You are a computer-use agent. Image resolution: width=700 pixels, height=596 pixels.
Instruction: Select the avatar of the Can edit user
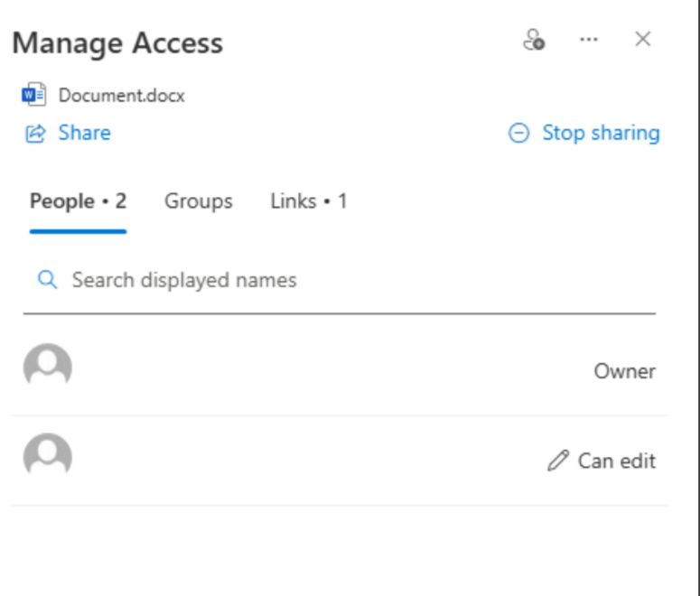click(47, 455)
